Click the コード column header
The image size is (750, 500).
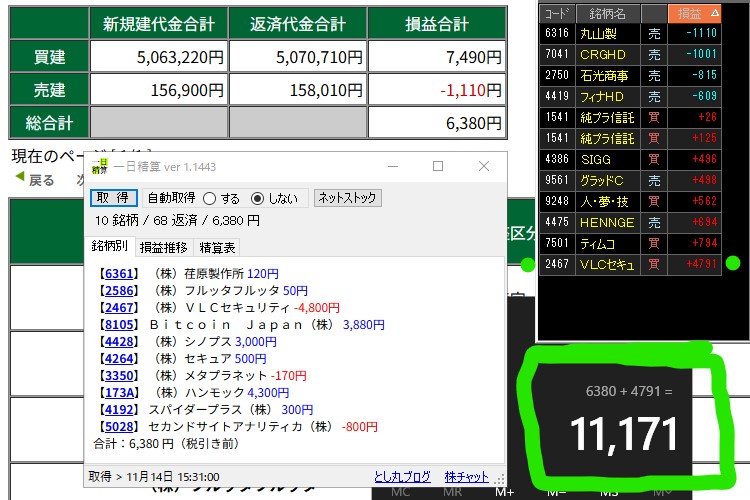pyautogui.click(x=557, y=13)
